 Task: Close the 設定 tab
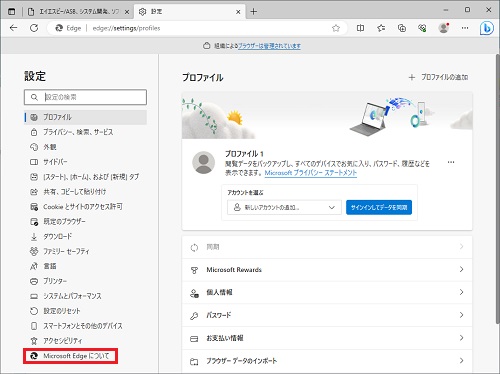coord(238,12)
